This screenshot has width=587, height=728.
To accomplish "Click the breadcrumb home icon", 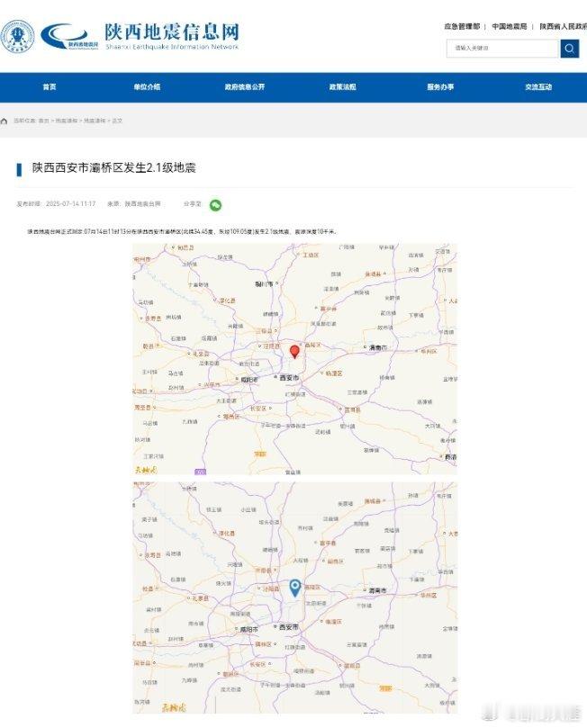I will click(x=5, y=121).
